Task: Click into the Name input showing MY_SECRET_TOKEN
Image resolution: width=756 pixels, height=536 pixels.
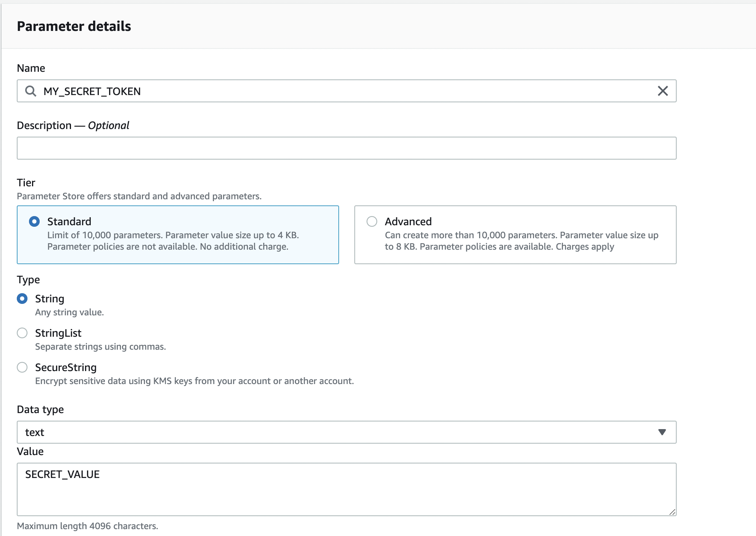Action: pos(346,91)
